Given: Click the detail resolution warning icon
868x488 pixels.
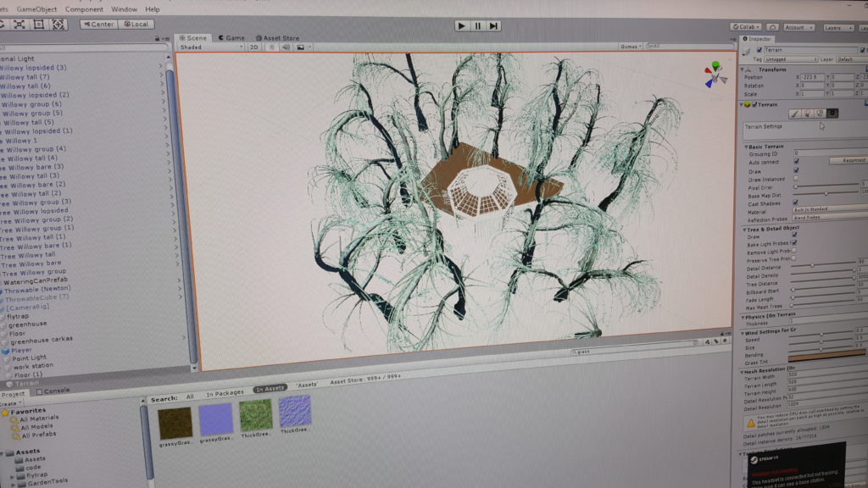Looking at the screenshot, I should coord(751,424).
